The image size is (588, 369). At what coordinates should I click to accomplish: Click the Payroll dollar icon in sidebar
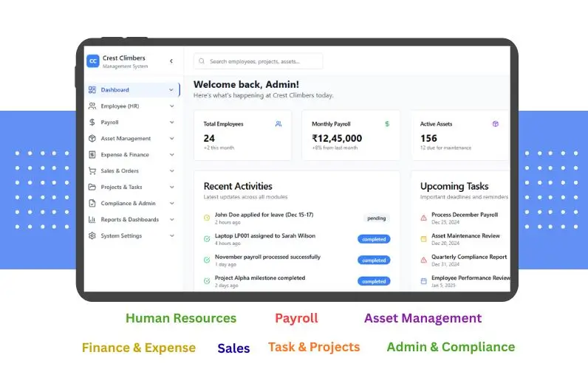coord(92,122)
